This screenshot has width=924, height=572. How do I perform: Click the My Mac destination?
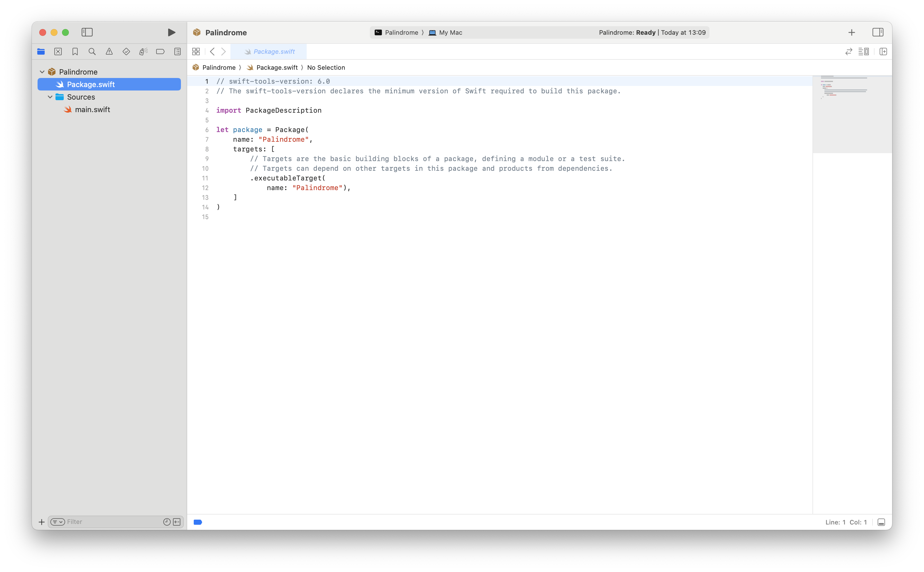[x=450, y=32]
